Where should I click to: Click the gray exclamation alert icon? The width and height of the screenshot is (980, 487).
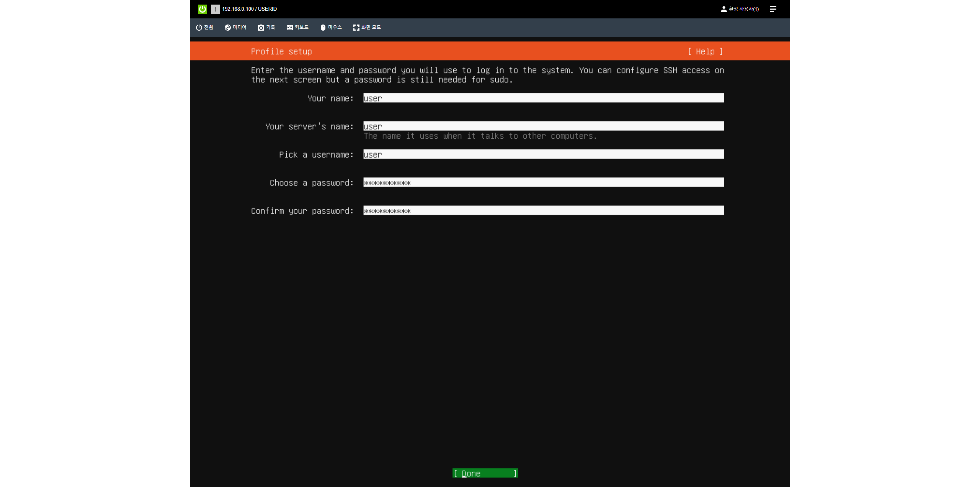coord(215,9)
